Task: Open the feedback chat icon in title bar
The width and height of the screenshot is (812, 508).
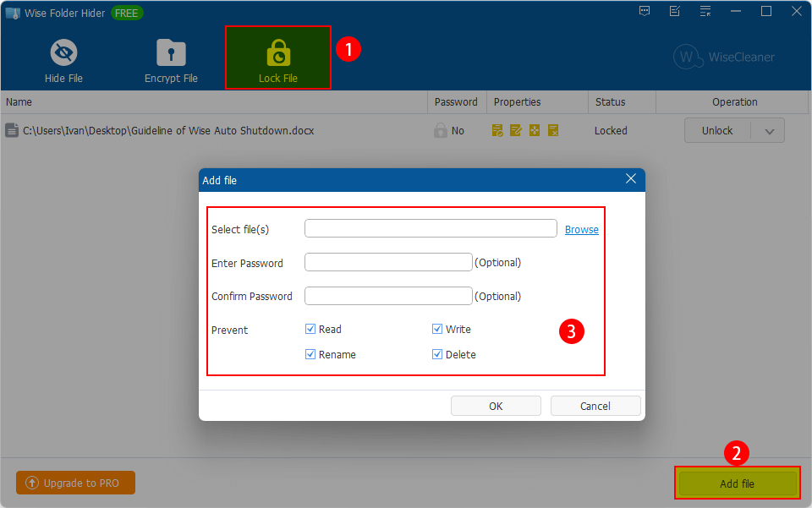Action: click(x=645, y=11)
